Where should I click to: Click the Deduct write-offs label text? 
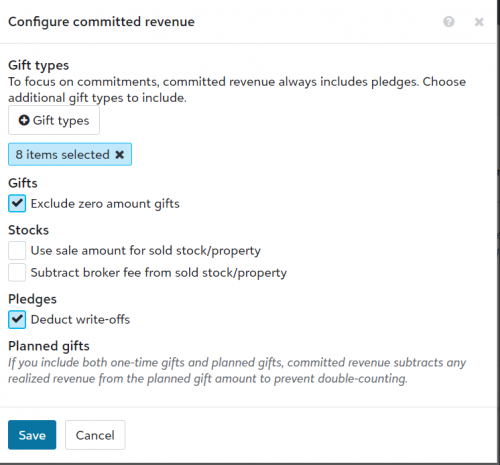[80, 319]
